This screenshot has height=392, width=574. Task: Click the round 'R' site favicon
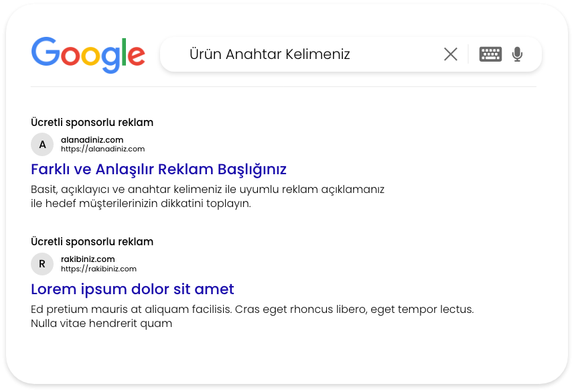click(42, 264)
